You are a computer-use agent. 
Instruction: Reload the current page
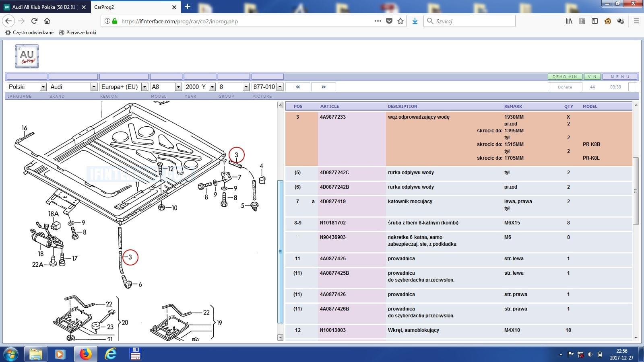pos(34,21)
